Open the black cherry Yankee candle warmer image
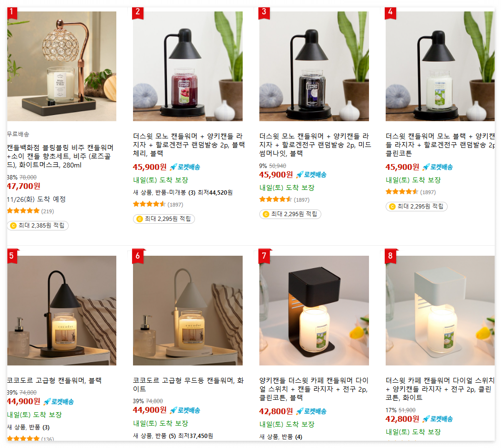This screenshot has width=502, height=448. pos(188,66)
